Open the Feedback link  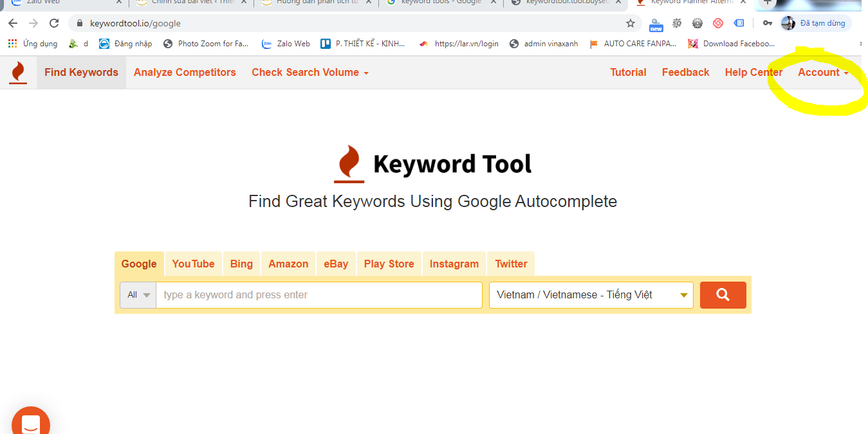pos(685,73)
